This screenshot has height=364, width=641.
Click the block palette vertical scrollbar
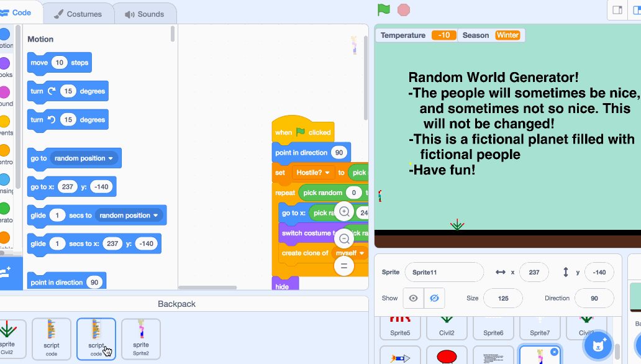(173, 34)
